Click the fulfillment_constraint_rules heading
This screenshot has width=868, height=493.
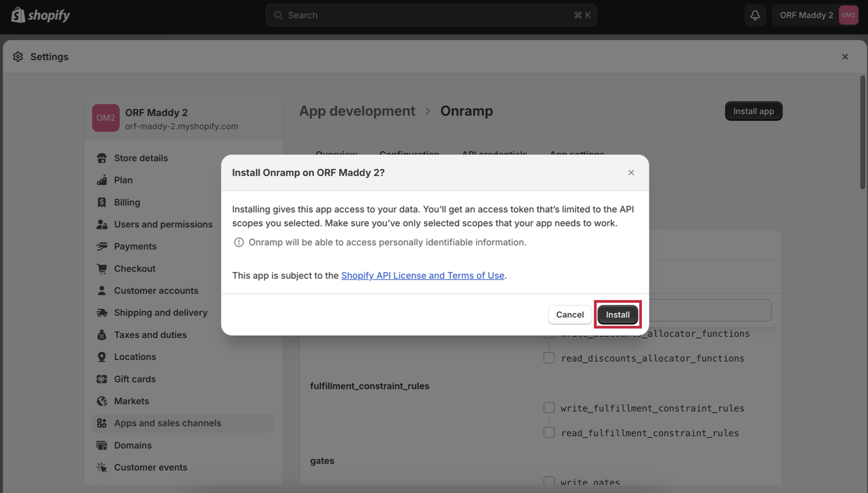pyautogui.click(x=370, y=386)
